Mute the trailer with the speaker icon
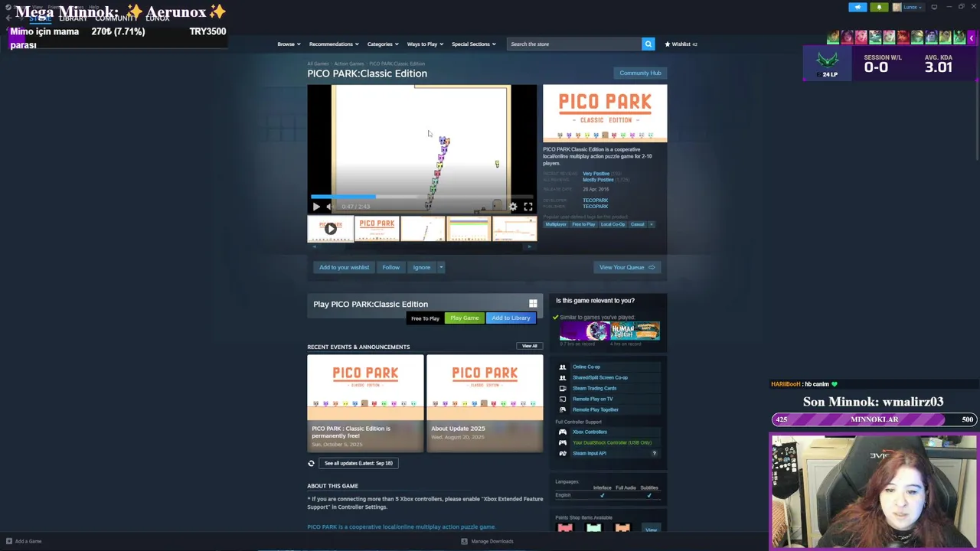 click(328, 207)
